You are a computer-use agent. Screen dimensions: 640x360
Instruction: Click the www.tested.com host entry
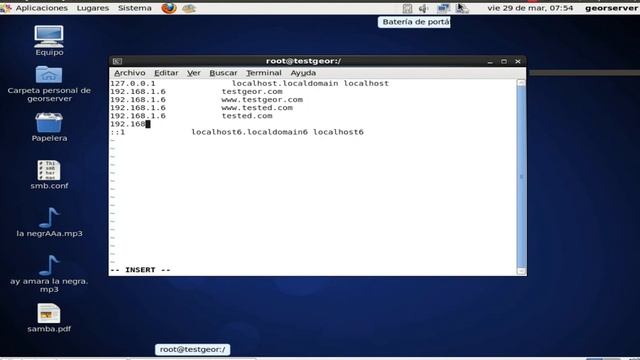coord(257,108)
